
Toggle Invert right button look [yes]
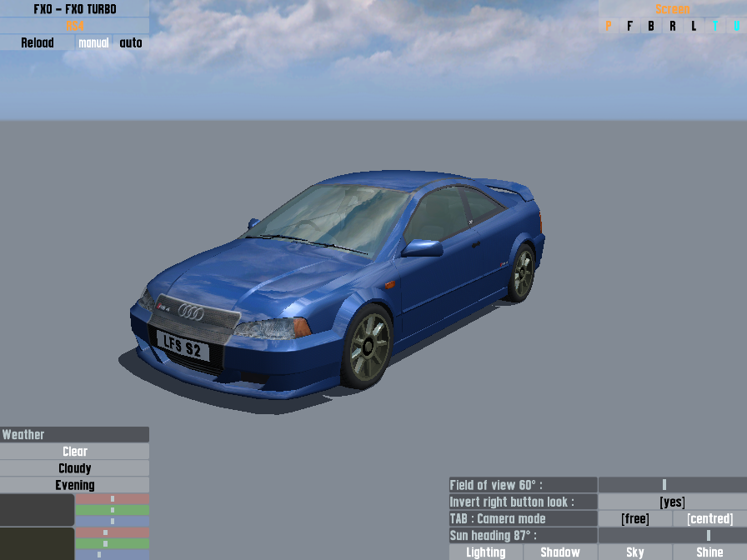[672, 502]
